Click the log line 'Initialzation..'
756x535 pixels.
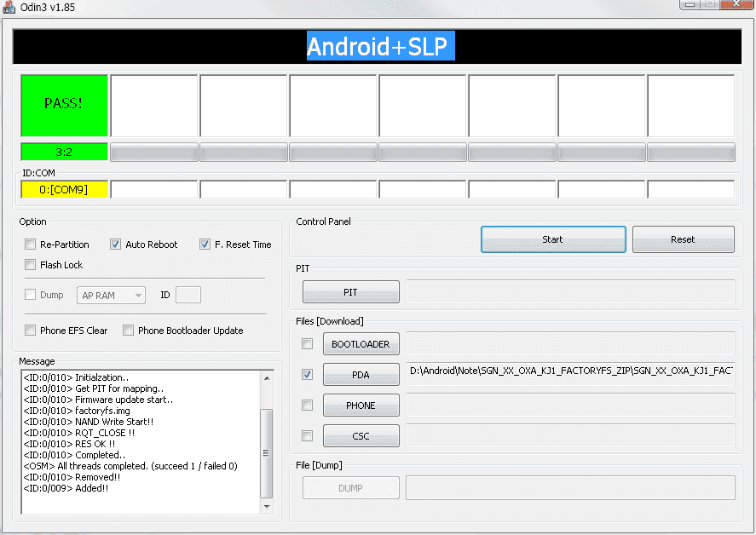[x=76, y=377]
